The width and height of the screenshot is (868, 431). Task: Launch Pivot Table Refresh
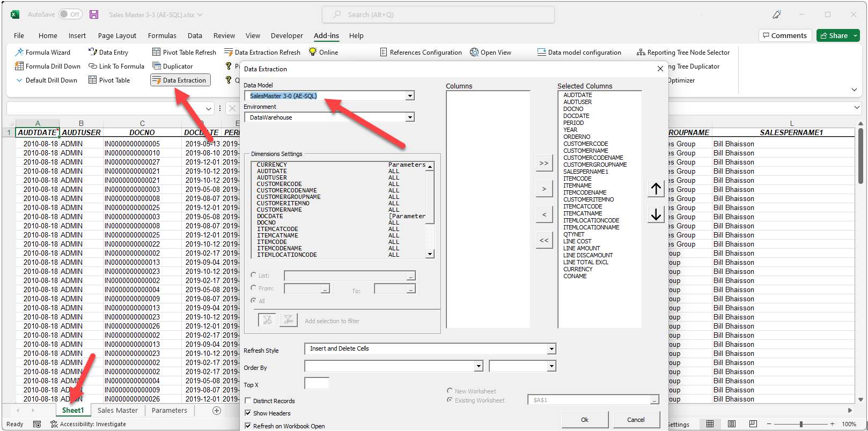[x=184, y=53]
